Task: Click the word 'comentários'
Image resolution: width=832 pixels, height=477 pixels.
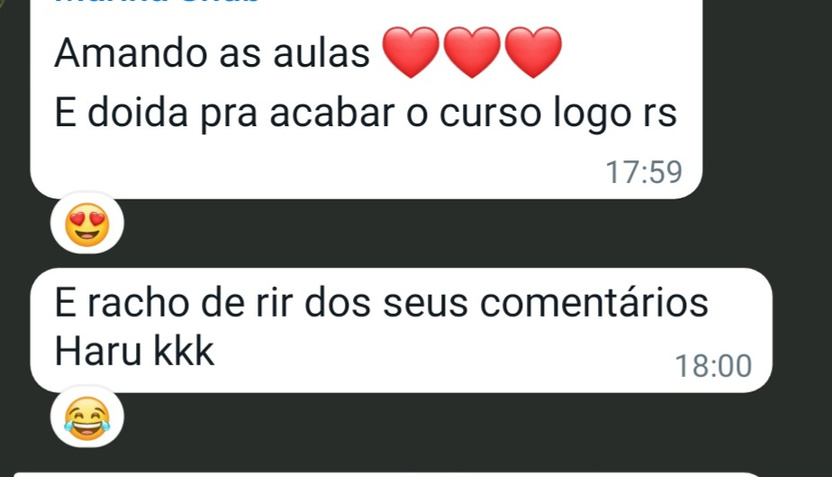Action: coord(594,302)
